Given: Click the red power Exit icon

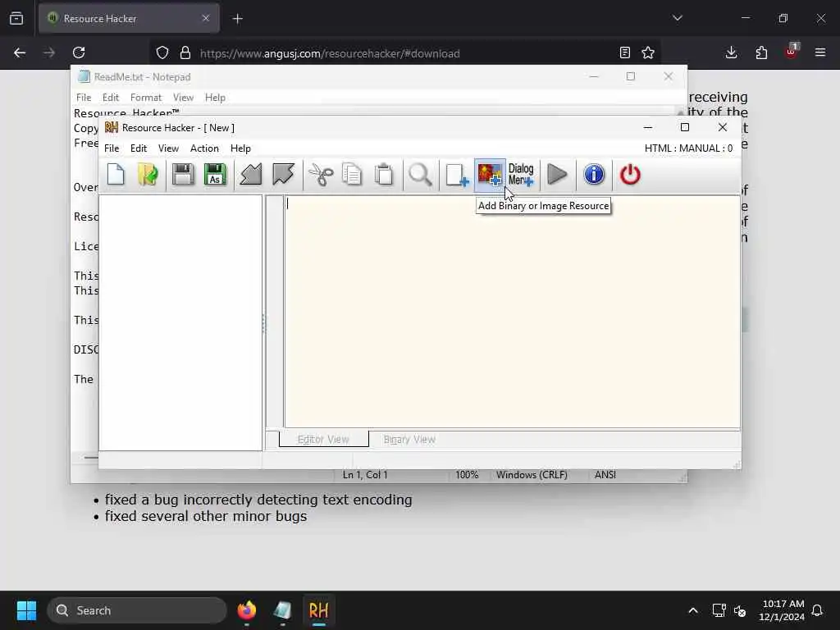Looking at the screenshot, I should tap(630, 175).
